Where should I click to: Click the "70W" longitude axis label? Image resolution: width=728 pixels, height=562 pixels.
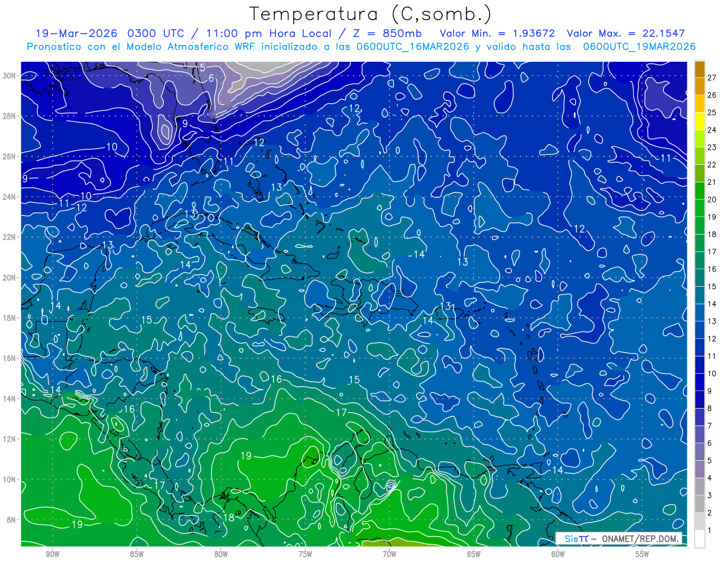389,554
